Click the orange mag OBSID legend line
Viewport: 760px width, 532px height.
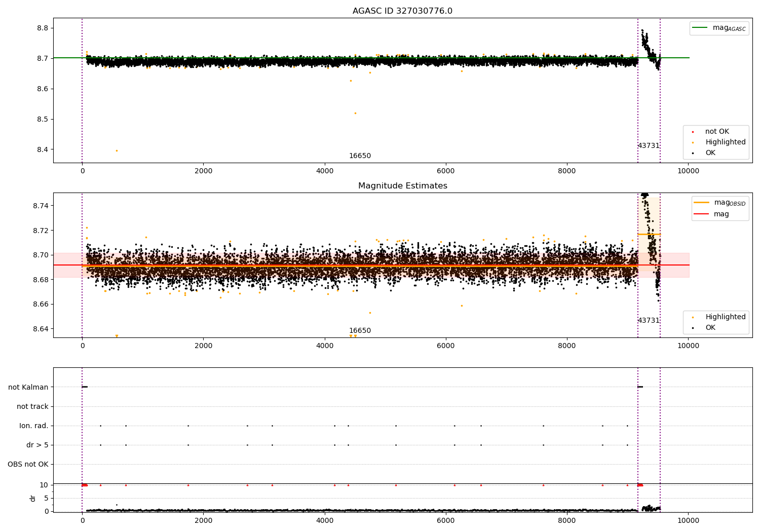pos(702,203)
